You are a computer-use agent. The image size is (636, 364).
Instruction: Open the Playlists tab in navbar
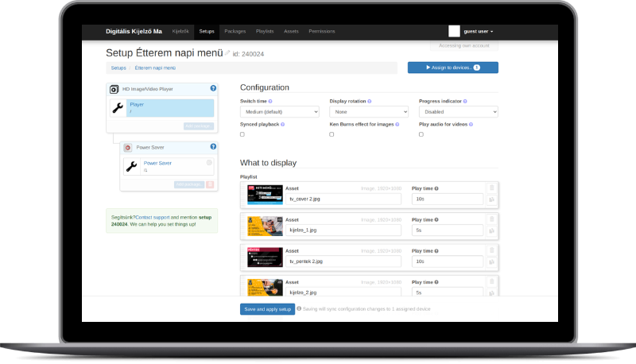pyautogui.click(x=265, y=31)
